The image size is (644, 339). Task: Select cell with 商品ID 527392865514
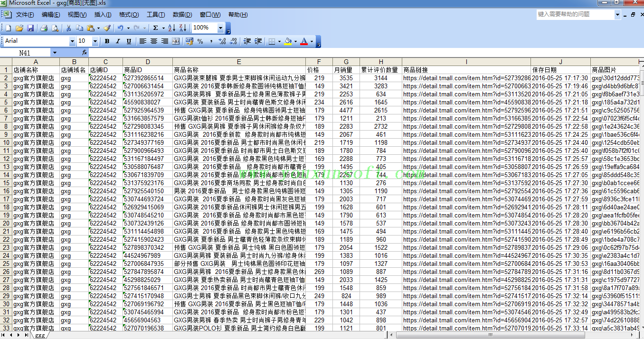(148, 78)
